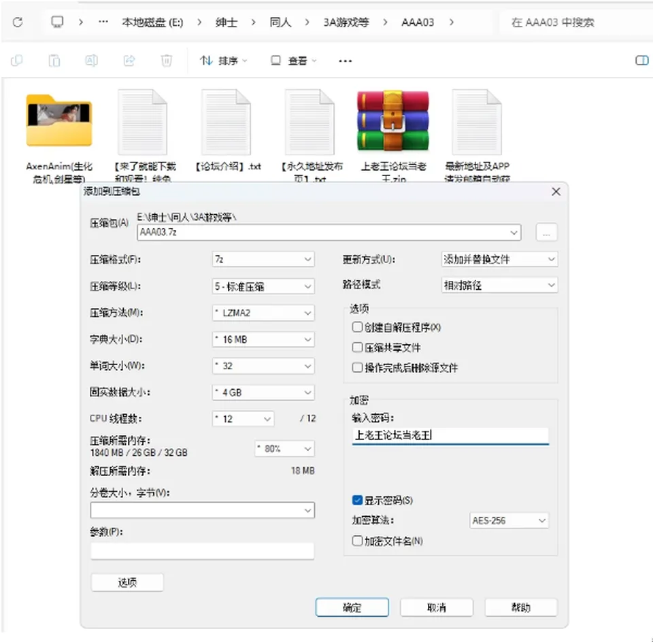Select the AxenAnim folder
The image size is (653, 644).
59,138
